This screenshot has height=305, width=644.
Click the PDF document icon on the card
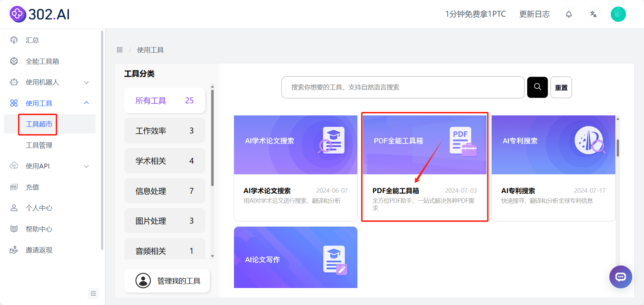tap(463, 141)
